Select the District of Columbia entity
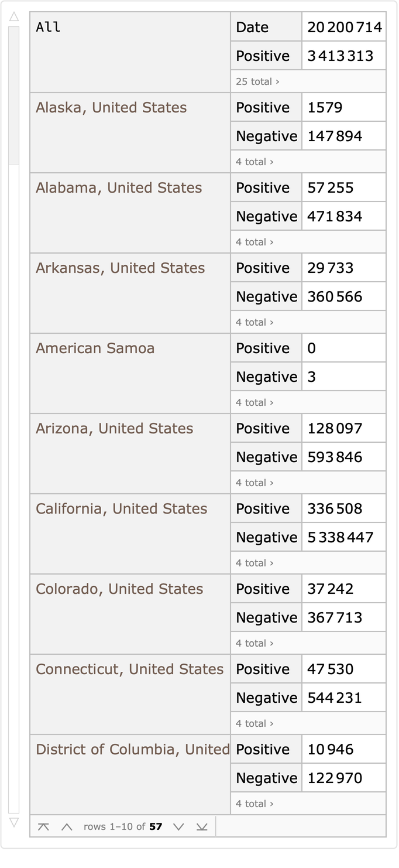Screen dimensions: 399x868 [132, 749]
